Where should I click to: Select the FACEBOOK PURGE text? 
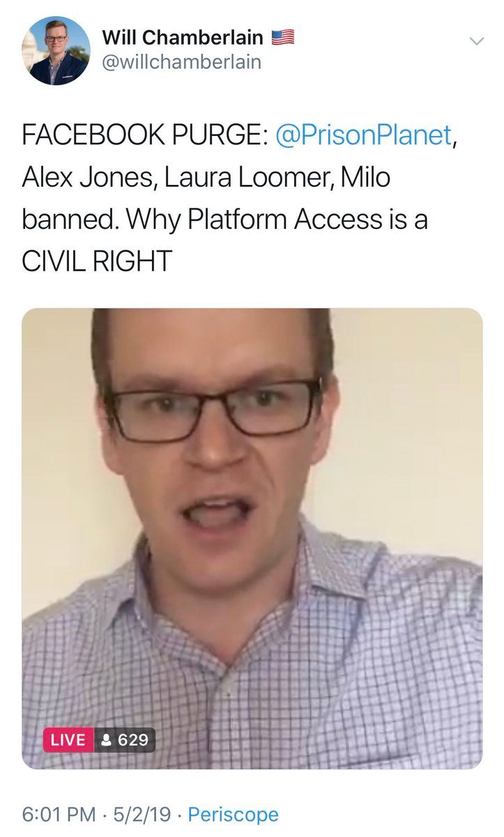tap(145, 135)
